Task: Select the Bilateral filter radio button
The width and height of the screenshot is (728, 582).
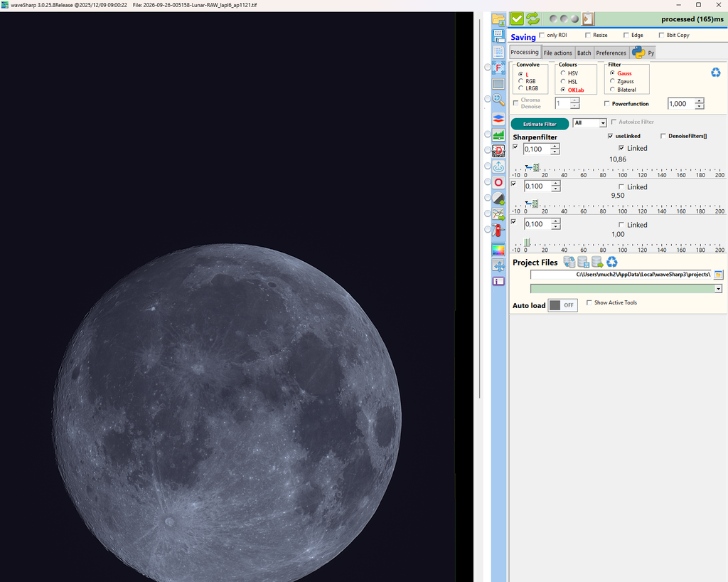Action: (612, 89)
